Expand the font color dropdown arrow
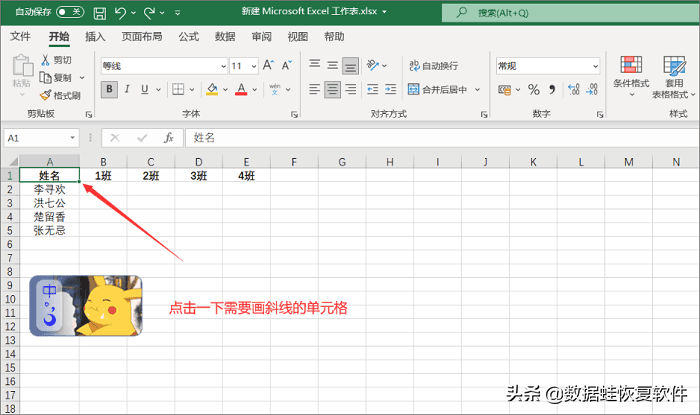Image resolution: width=700 pixels, height=415 pixels. pos(255,90)
